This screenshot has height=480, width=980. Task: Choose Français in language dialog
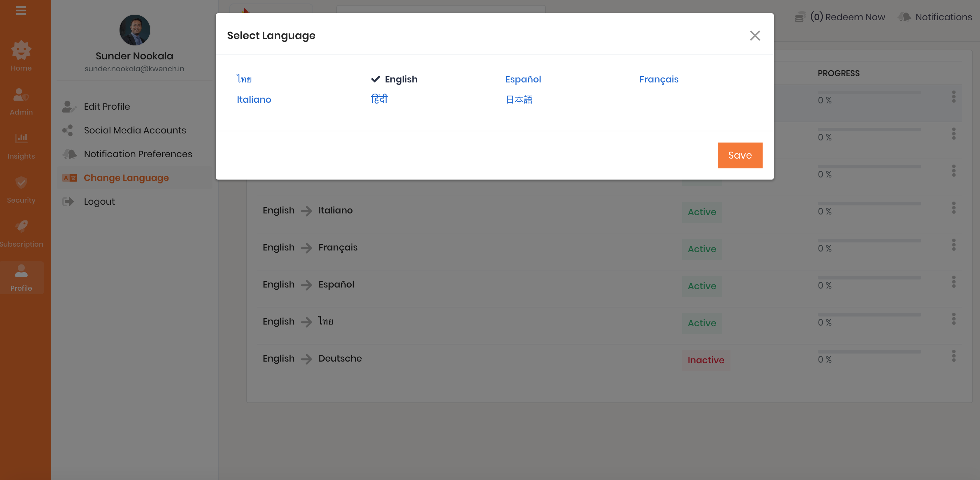pos(658,79)
